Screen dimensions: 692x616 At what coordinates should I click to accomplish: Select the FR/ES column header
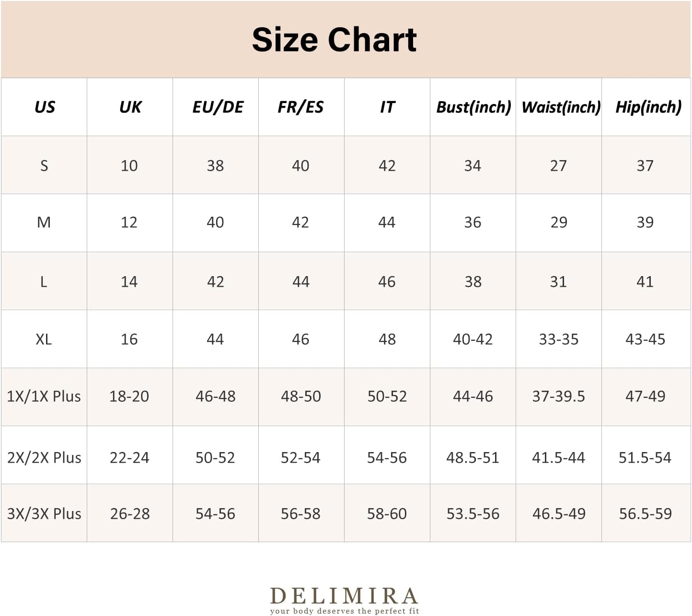tap(300, 107)
